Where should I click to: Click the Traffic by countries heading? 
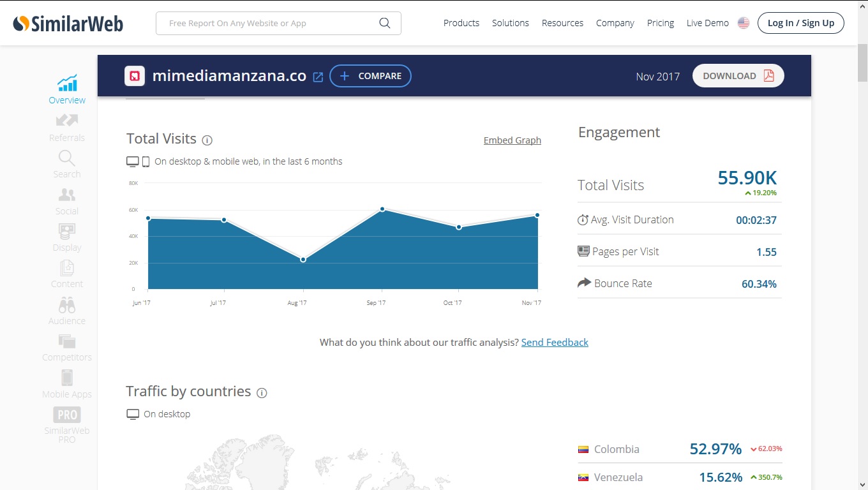click(x=188, y=391)
